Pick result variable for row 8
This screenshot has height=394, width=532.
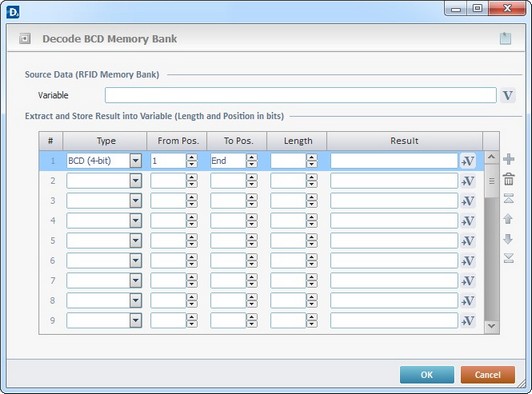[x=468, y=301]
